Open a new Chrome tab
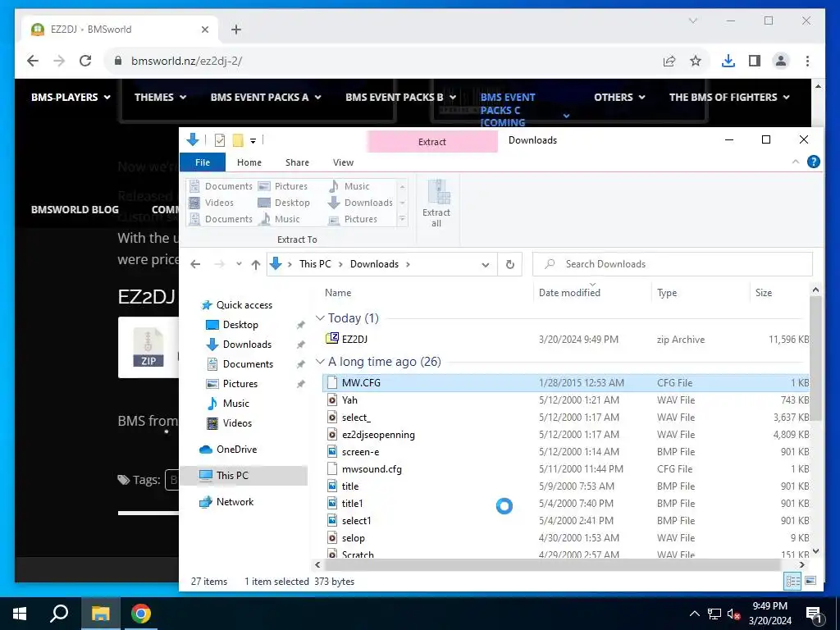Viewport: 840px width, 630px height. 236,30
